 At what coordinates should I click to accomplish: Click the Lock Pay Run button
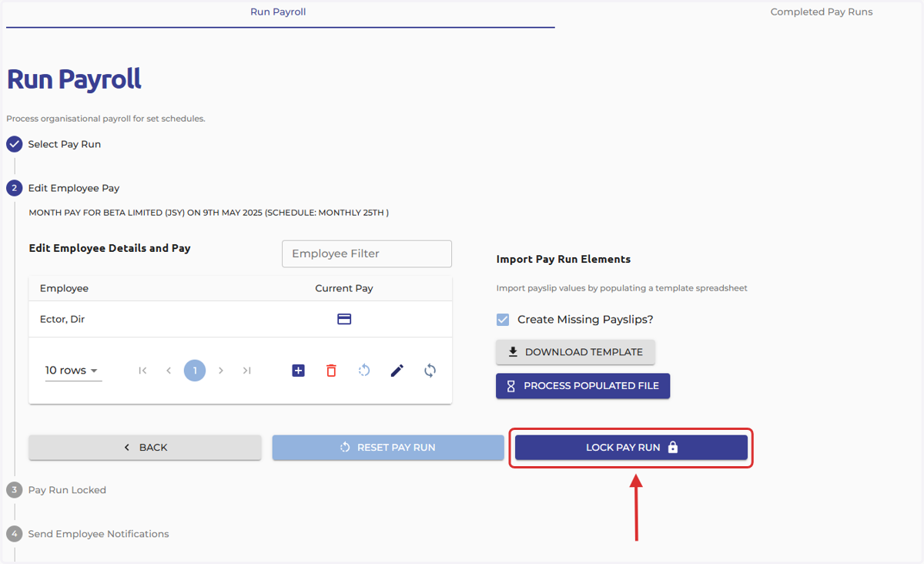(631, 448)
